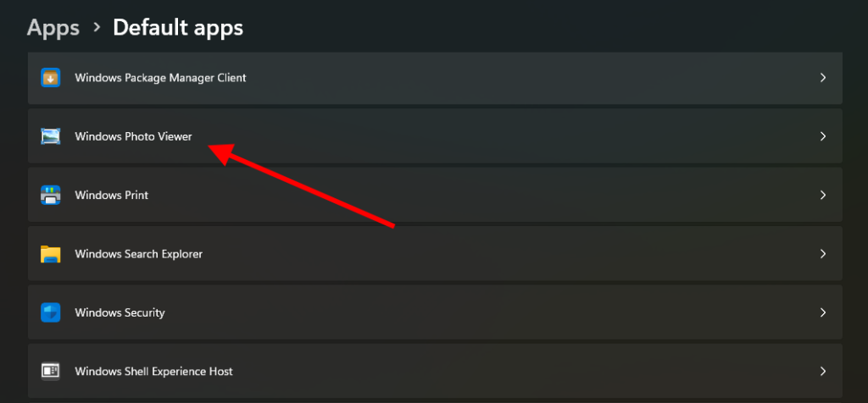Go back to Apps breadcrumb
Viewport: 868px width, 403px height.
[x=53, y=28]
